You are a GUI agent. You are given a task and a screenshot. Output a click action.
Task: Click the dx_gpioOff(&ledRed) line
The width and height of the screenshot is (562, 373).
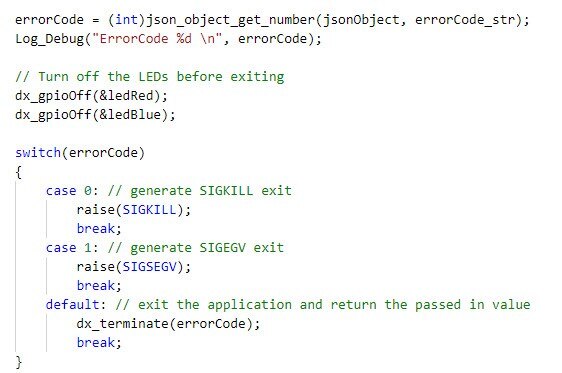(x=91, y=96)
